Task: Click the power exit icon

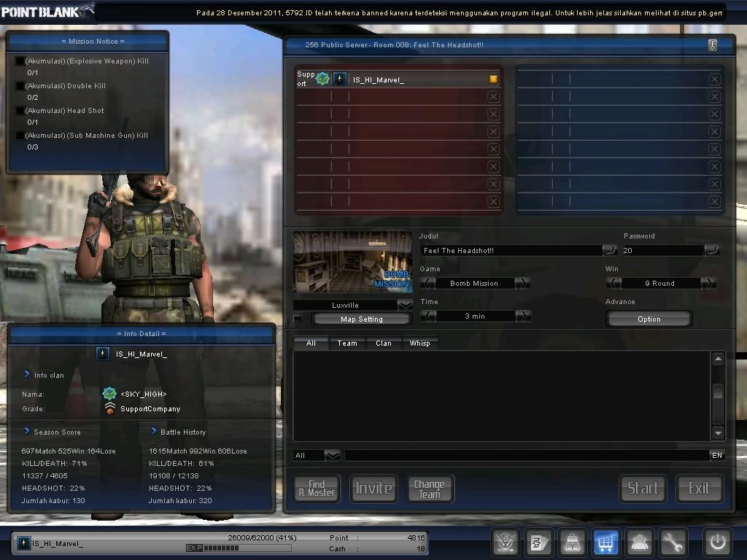Action: click(x=718, y=542)
